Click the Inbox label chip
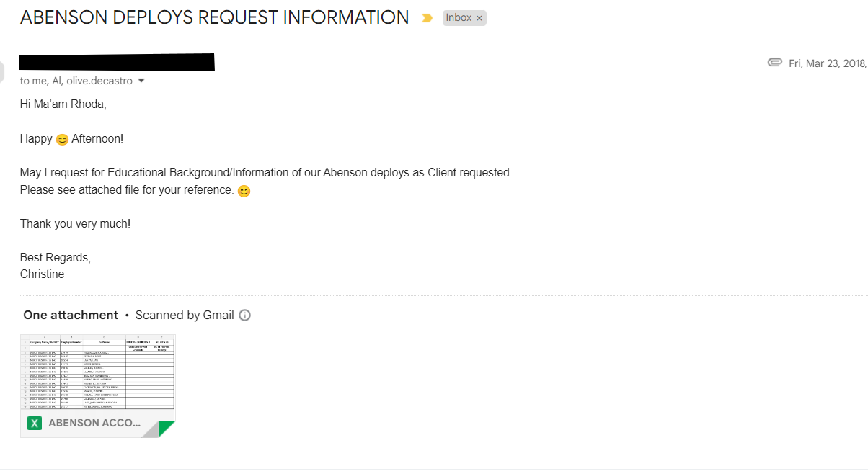Screen dimensions: 868x474 459,18
